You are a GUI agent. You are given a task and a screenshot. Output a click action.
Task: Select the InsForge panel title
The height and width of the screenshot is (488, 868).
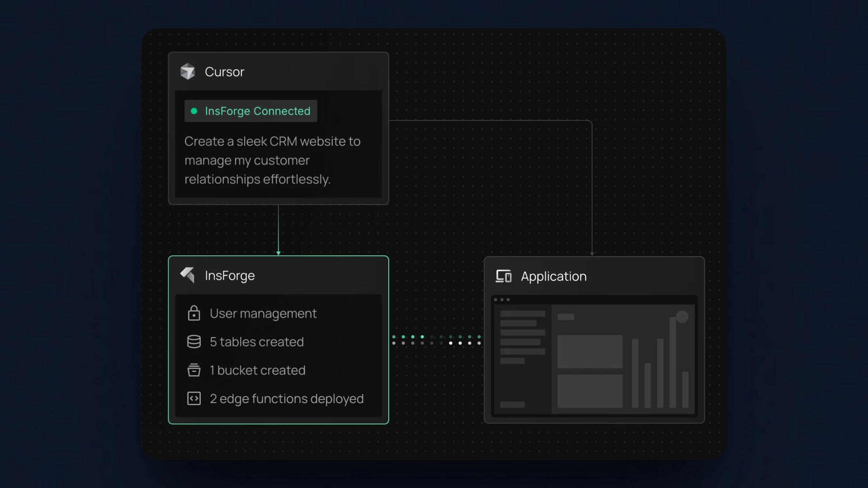[x=230, y=275]
